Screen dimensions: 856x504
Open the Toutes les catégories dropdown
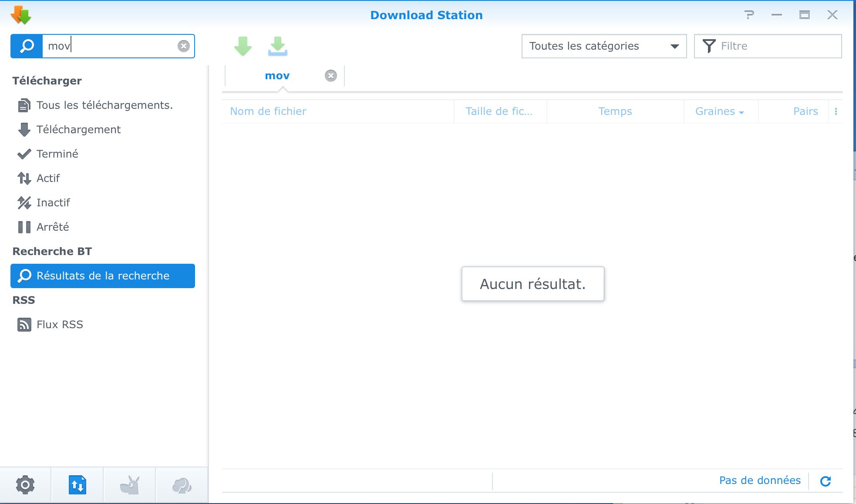point(604,46)
